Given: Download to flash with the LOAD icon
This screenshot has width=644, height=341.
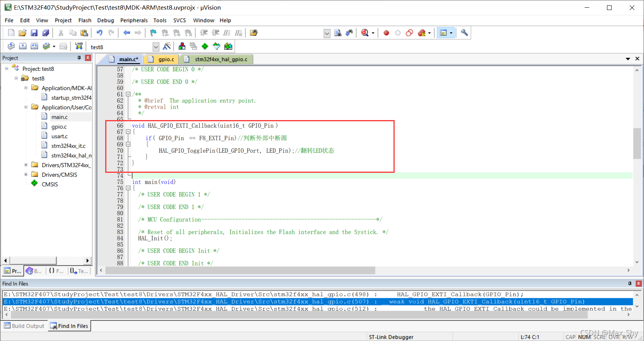Looking at the screenshot, I should [79, 47].
